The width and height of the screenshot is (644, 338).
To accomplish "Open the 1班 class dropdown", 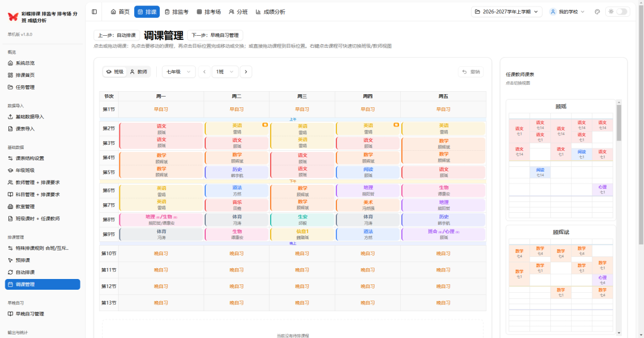I will (x=225, y=72).
